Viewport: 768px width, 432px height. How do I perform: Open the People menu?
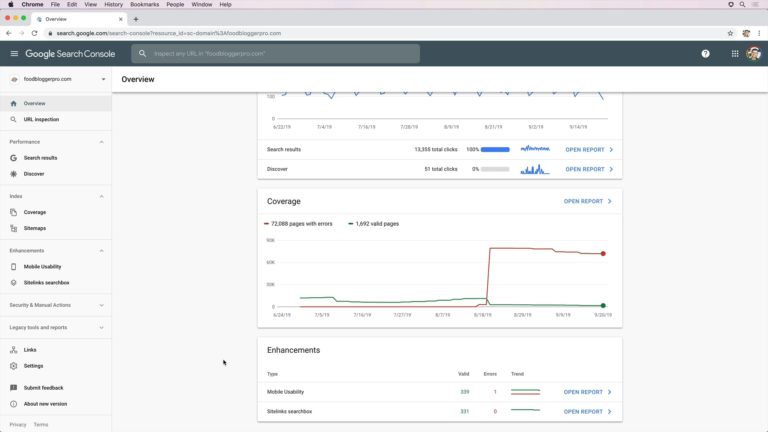click(x=175, y=4)
